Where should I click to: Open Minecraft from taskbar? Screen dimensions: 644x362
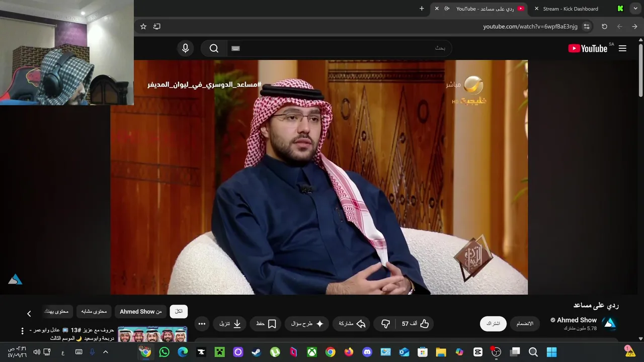tap(220, 352)
